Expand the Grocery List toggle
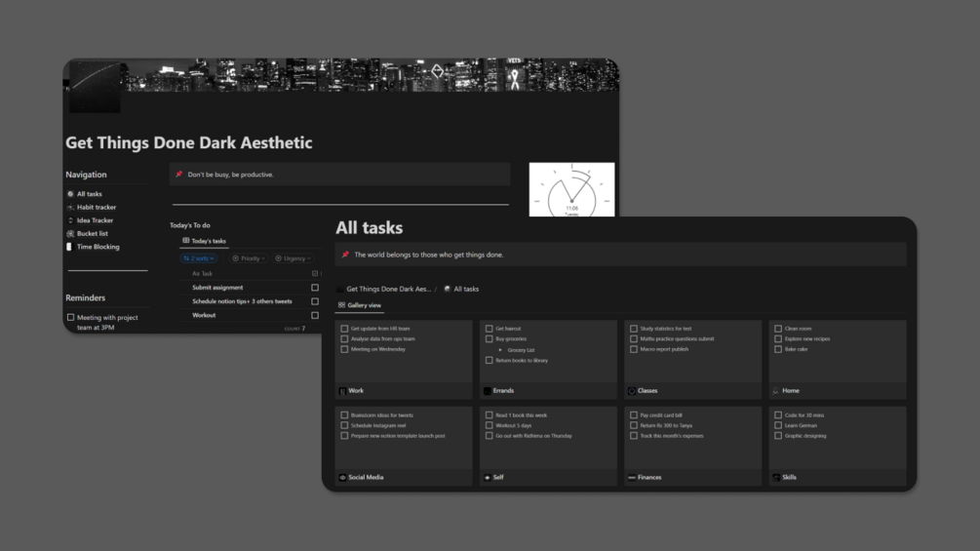Viewport: 980px width, 551px height. [500, 349]
